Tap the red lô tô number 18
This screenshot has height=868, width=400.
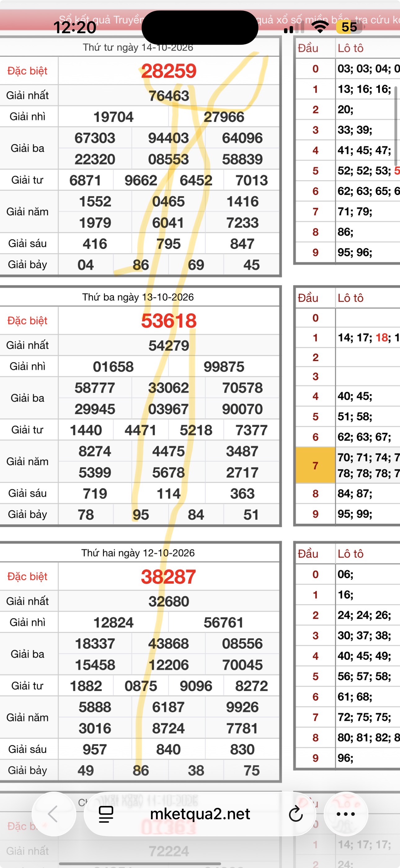pos(382,337)
